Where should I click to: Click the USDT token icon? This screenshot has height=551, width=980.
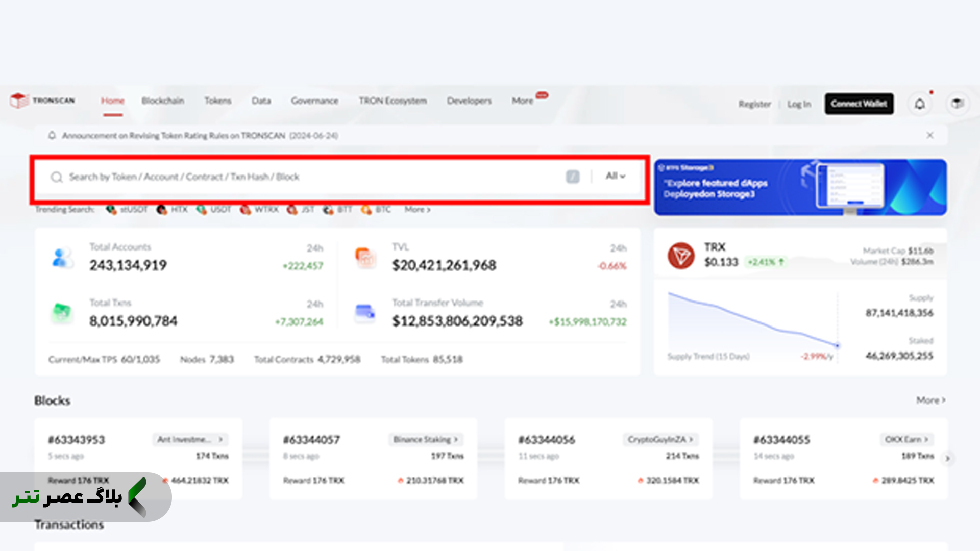[x=202, y=210]
